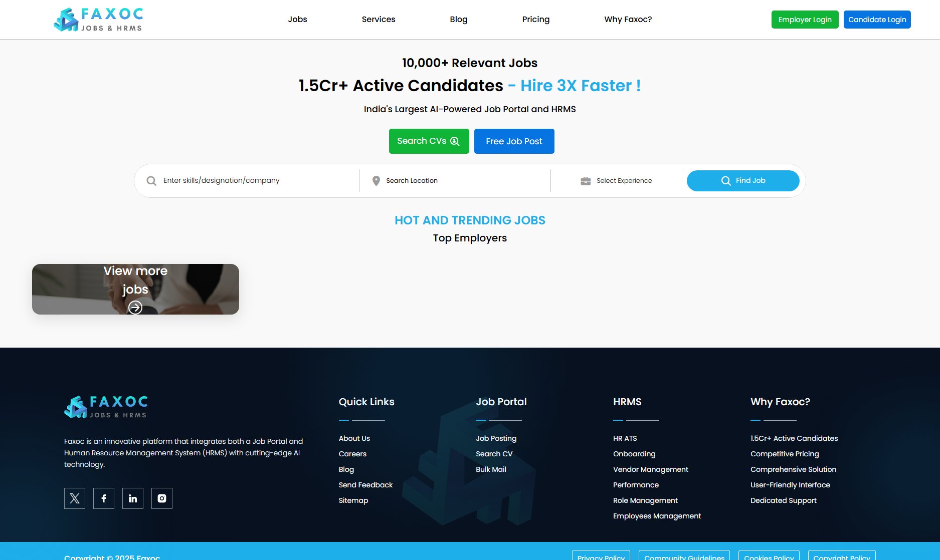Image resolution: width=940 pixels, height=560 pixels.
Task: Open the LinkedIn social icon
Action: point(133,498)
